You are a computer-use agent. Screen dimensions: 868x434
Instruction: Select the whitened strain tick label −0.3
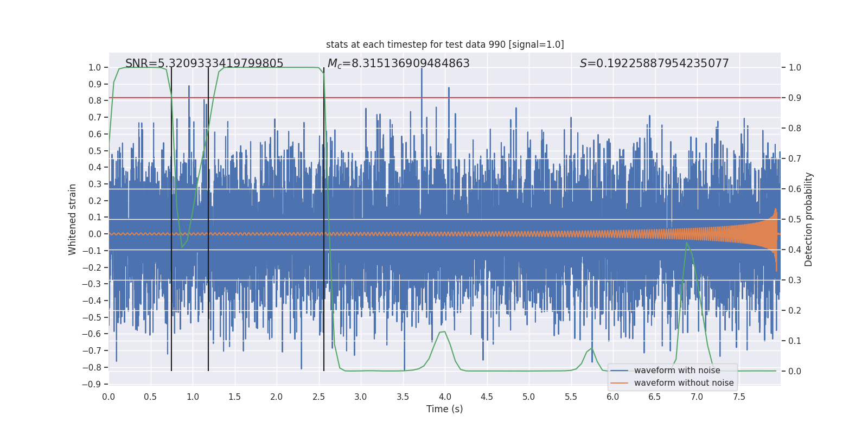(92, 284)
